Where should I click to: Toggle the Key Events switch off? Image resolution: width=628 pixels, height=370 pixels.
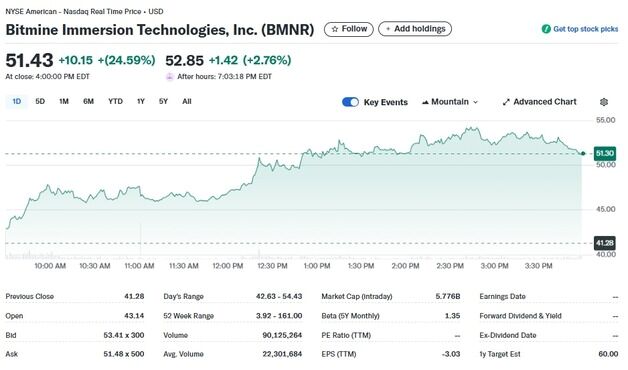coord(350,102)
